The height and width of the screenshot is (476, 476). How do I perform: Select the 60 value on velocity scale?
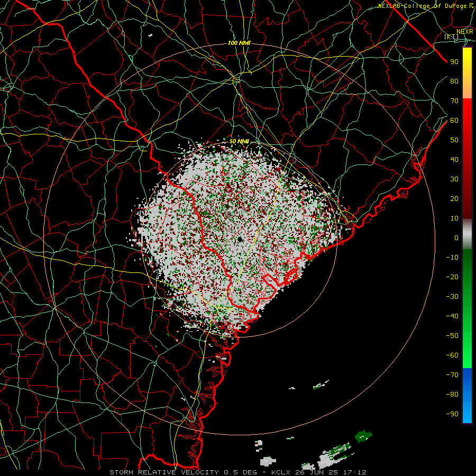(454, 120)
